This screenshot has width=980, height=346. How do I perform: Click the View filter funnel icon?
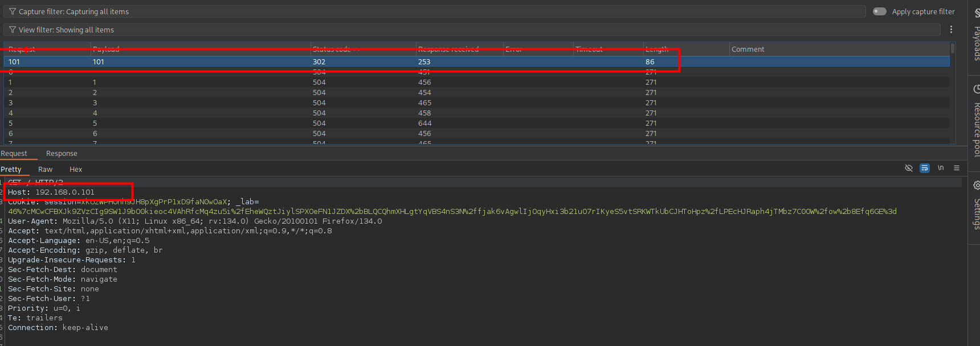pos(12,30)
